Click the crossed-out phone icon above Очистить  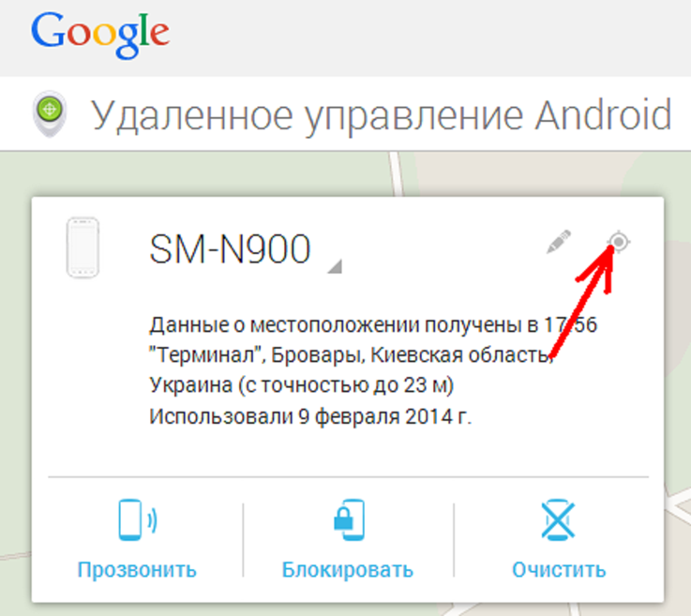tap(558, 520)
